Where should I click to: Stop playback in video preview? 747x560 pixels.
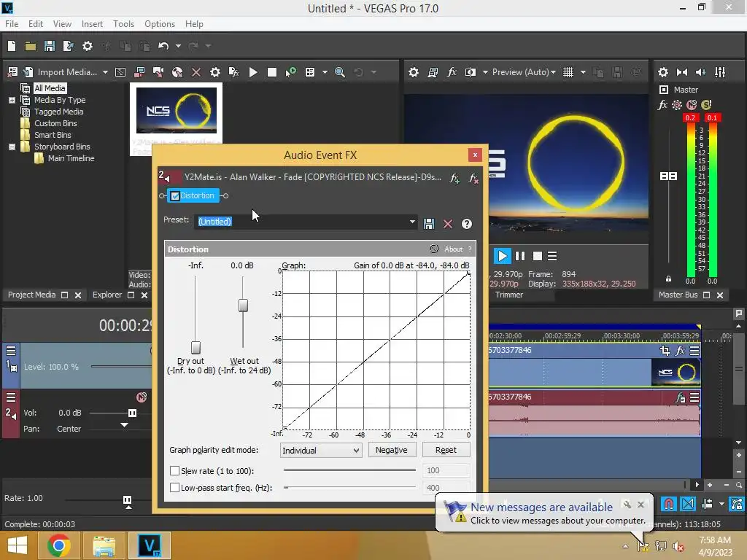pyautogui.click(x=537, y=256)
